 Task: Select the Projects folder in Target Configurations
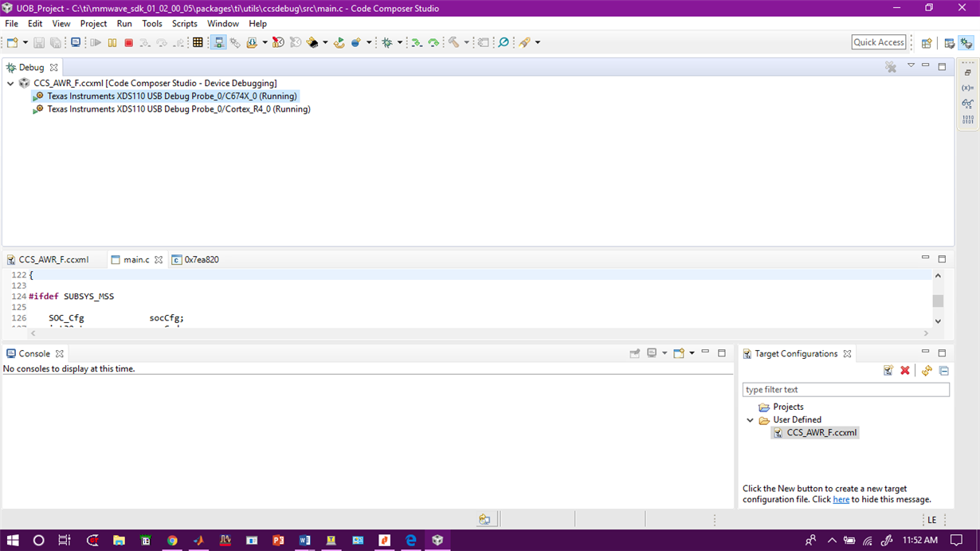click(x=781, y=407)
